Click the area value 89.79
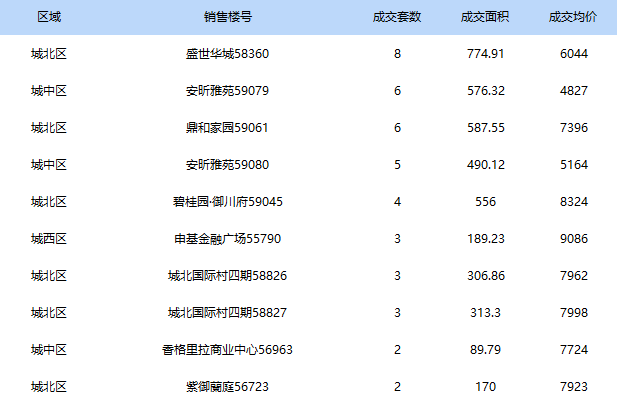Viewport: 617px width, 409px height. (486, 350)
